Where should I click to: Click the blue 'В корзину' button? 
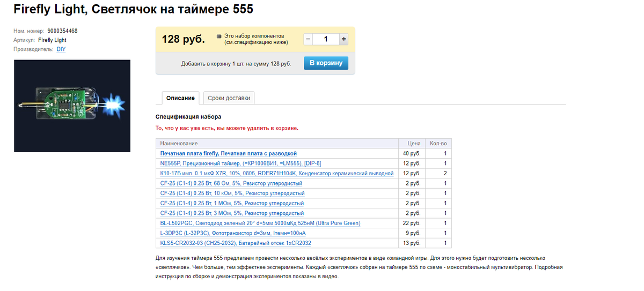(x=326, y=63)
